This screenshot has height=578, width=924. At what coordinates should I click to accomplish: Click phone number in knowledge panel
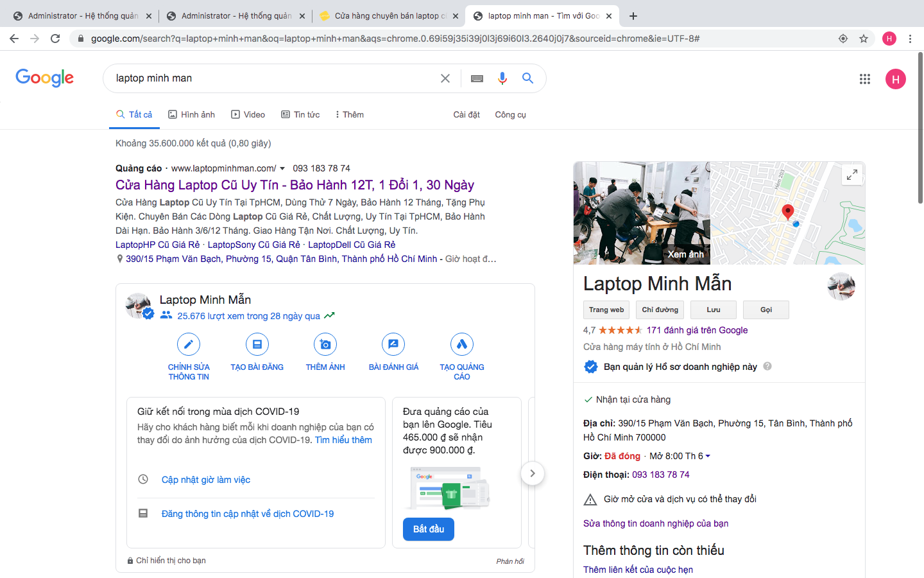660,475
